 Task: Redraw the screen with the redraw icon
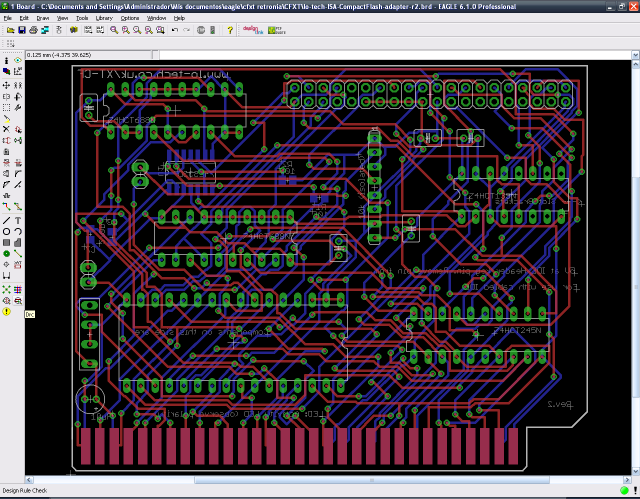(x=149, y=30)
